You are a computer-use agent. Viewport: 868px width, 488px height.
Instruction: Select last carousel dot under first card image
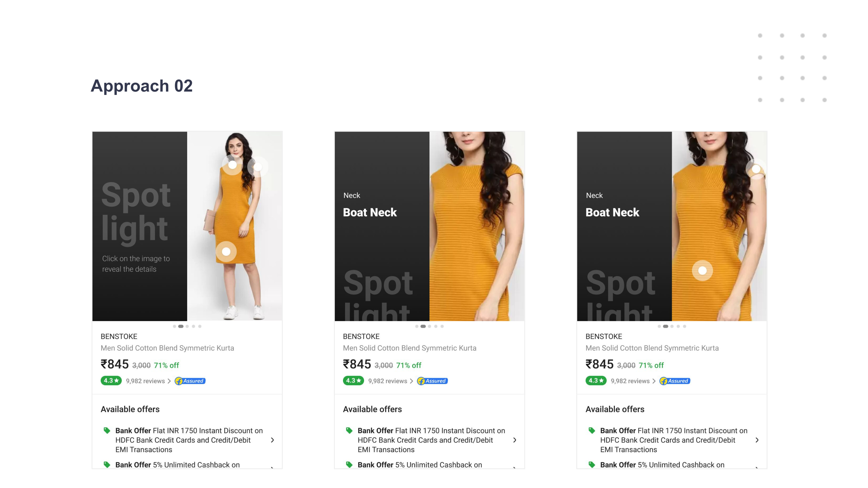coord(200,326)
